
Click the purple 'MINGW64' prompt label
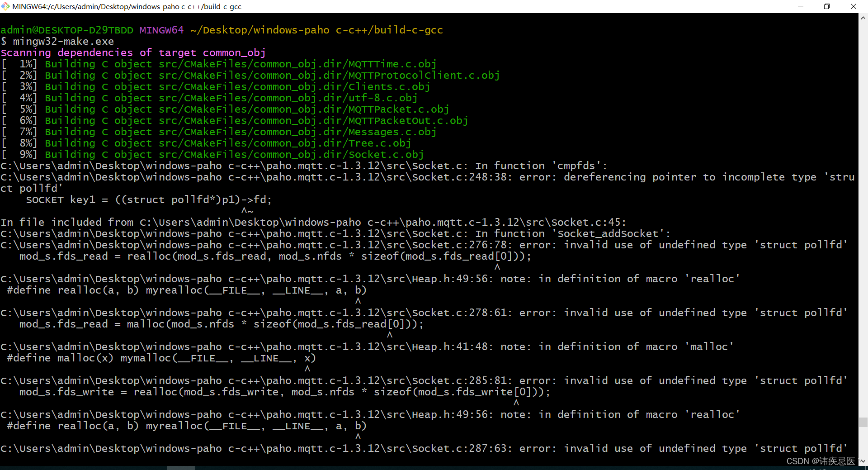[162, 30]
